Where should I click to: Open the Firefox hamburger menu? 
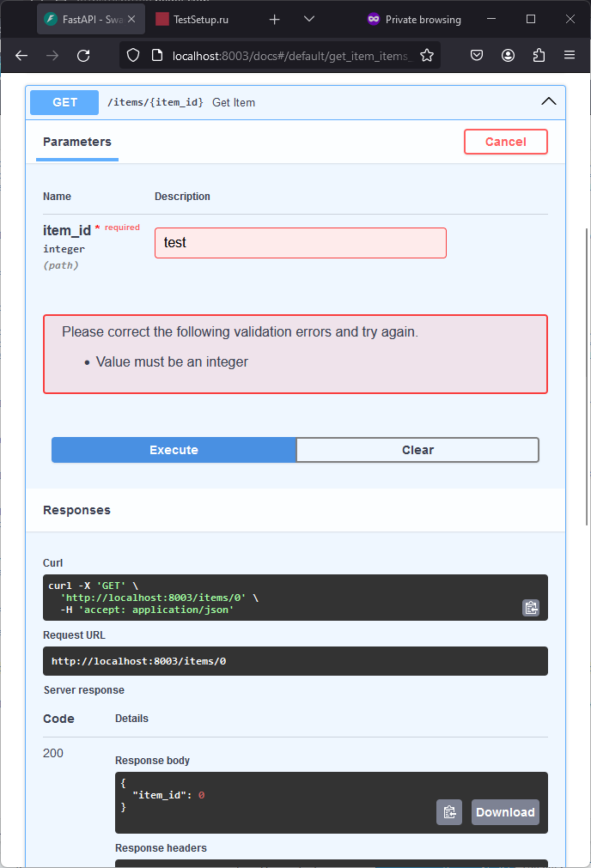click(570, 55)
